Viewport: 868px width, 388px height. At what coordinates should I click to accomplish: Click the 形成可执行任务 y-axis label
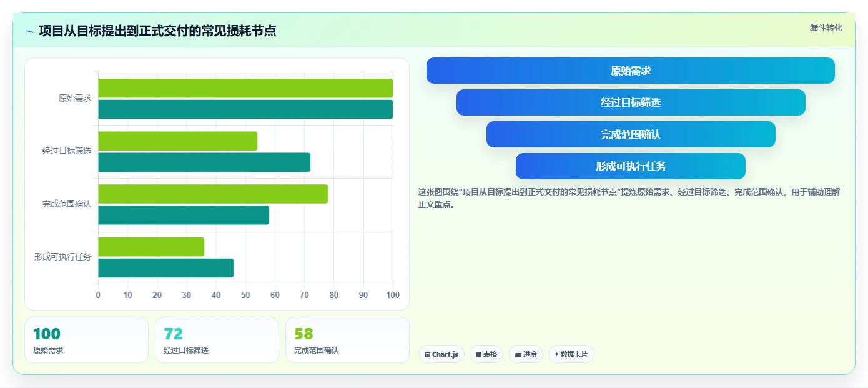coord(62,257)
